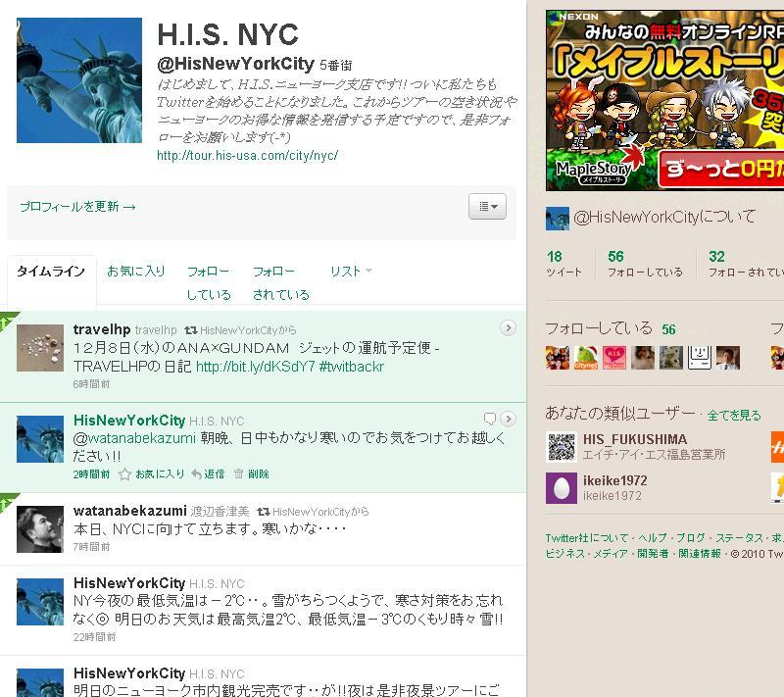Open details arrow on travelhp tweet

click(x=508, y=328)
